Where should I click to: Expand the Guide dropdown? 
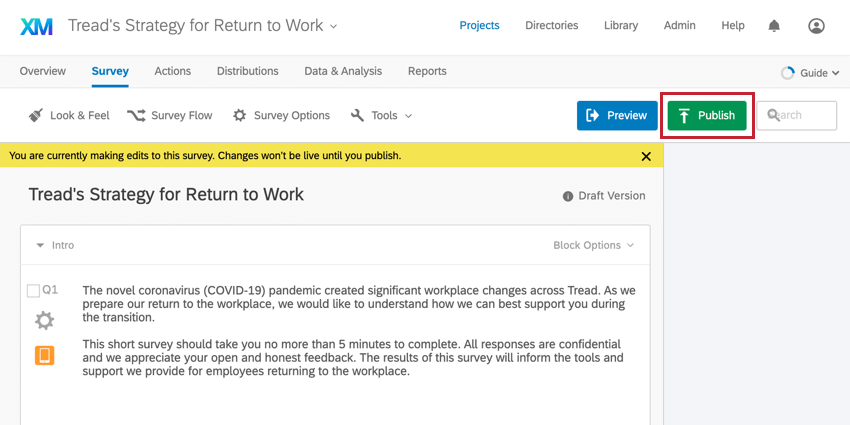[812, 73]
